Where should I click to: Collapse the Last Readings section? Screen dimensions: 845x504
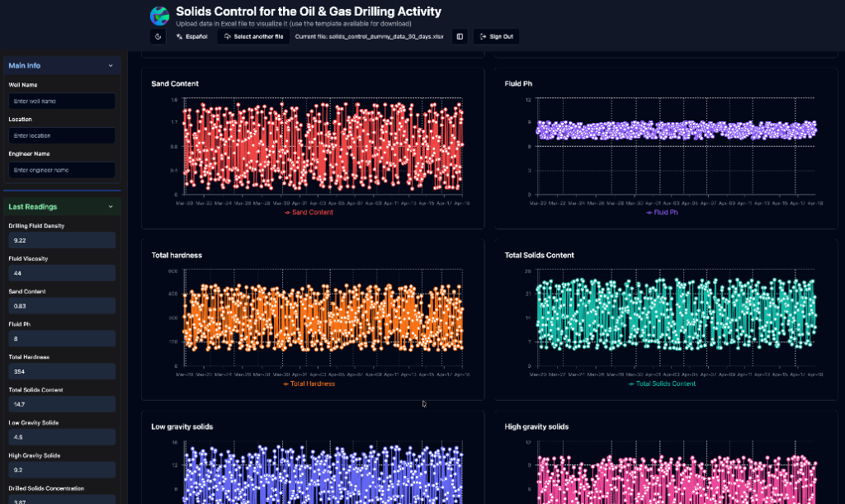tap(62, 207)
